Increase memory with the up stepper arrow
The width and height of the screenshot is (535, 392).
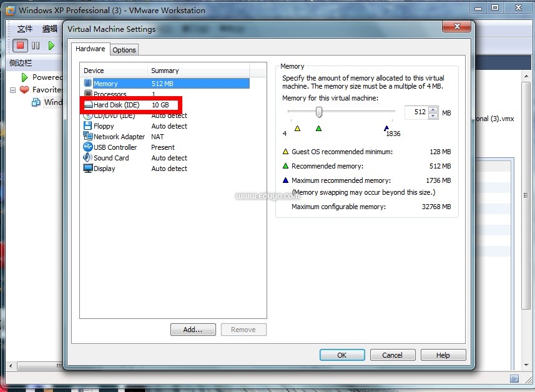pyautogui.click(x=433, y=109)
